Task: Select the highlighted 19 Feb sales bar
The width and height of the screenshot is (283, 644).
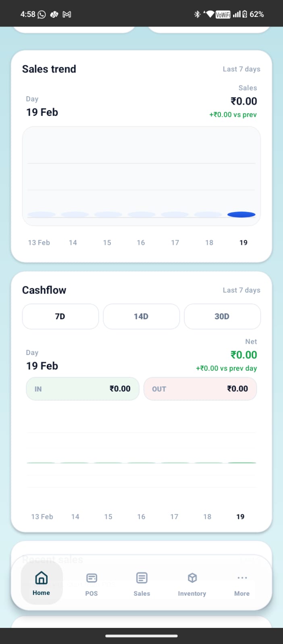Action: point(241,215)
